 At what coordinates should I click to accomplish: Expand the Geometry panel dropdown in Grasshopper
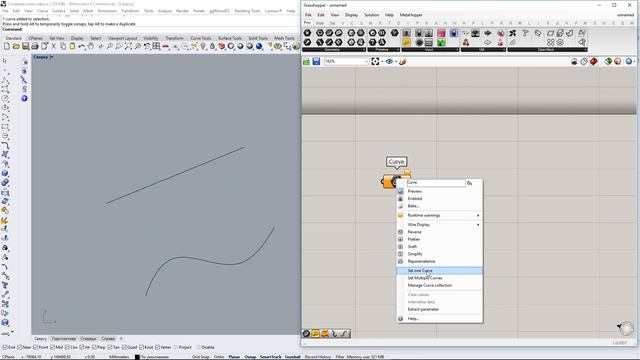[364, 50]
